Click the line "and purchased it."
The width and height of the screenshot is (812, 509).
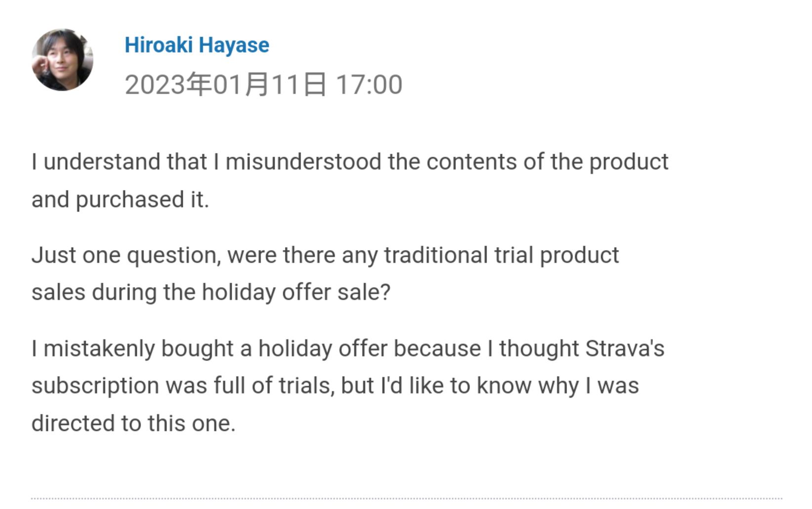(x=120, y=200)
